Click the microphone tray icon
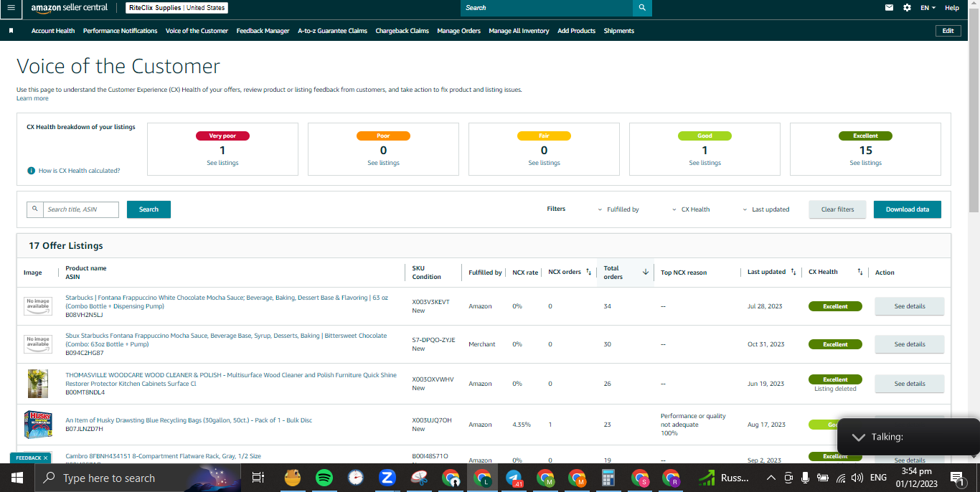The image size is (980, 492). tap(806, 478)
